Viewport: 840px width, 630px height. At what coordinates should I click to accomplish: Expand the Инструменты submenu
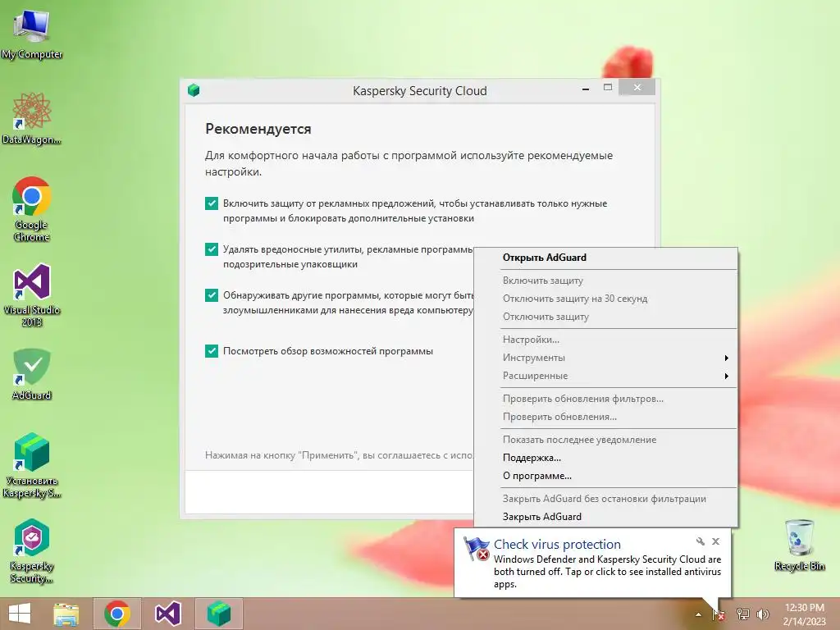606,358
